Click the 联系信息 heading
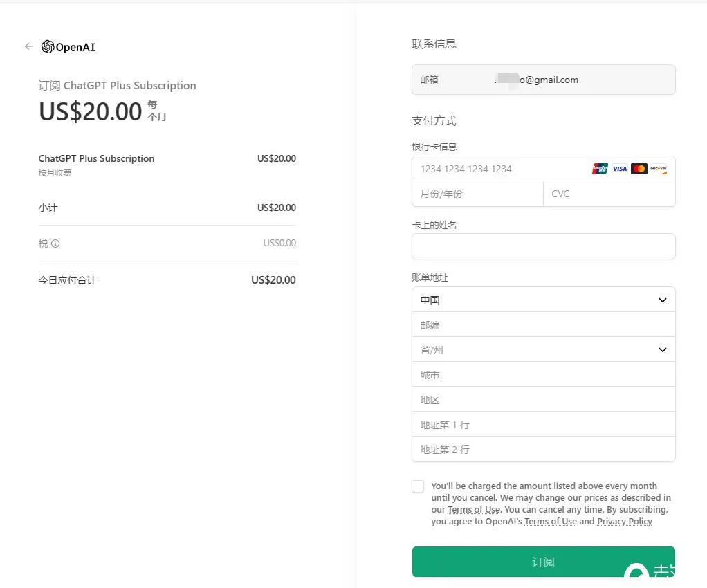 (x=434, y=44)
